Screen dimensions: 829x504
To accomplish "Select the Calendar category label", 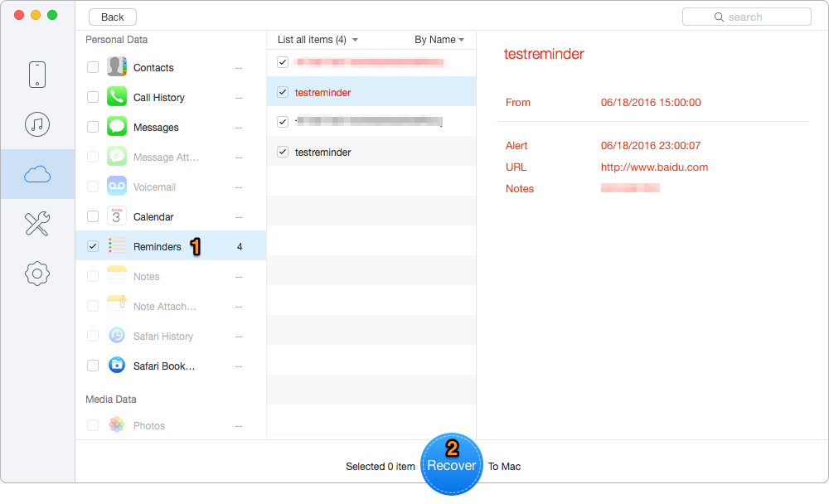I will (x=153, y=217).
